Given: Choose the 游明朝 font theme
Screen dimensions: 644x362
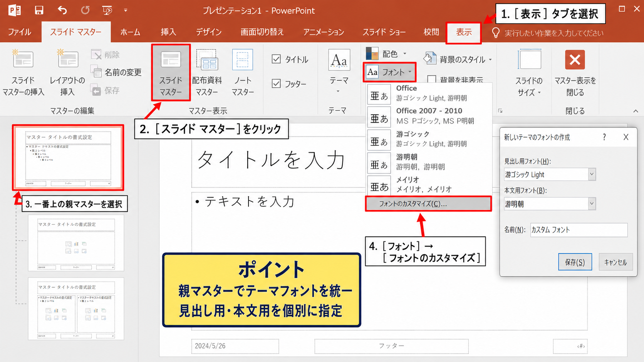Looking at the screenshot, I should tap(428, 162).
